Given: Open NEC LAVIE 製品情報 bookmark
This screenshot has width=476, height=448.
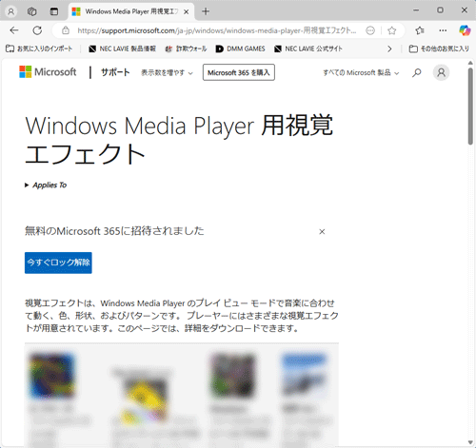Looking at the screenshot, I should 123,49.
